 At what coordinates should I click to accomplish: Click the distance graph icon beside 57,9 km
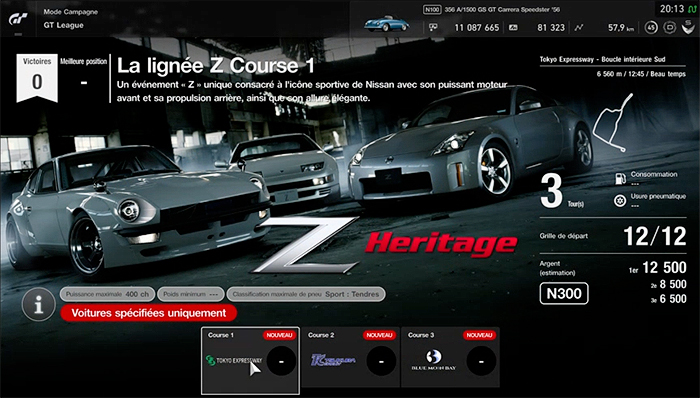coord(579,28)
